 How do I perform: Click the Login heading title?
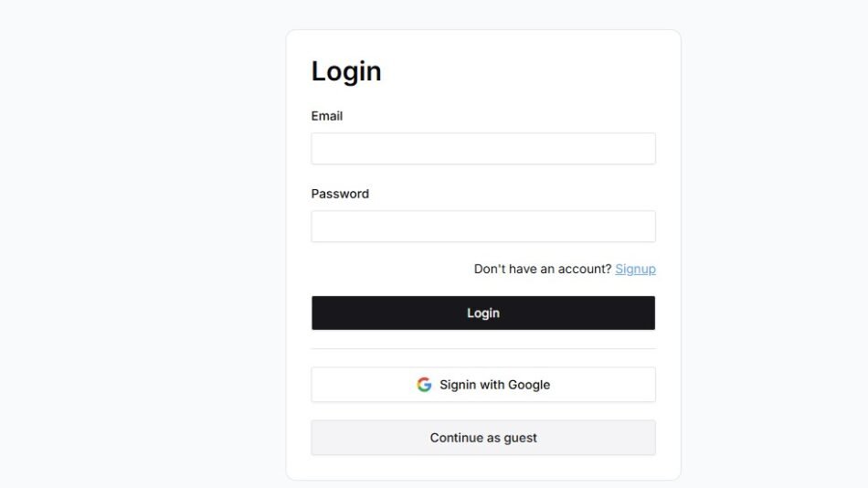(x=346, y=71)
